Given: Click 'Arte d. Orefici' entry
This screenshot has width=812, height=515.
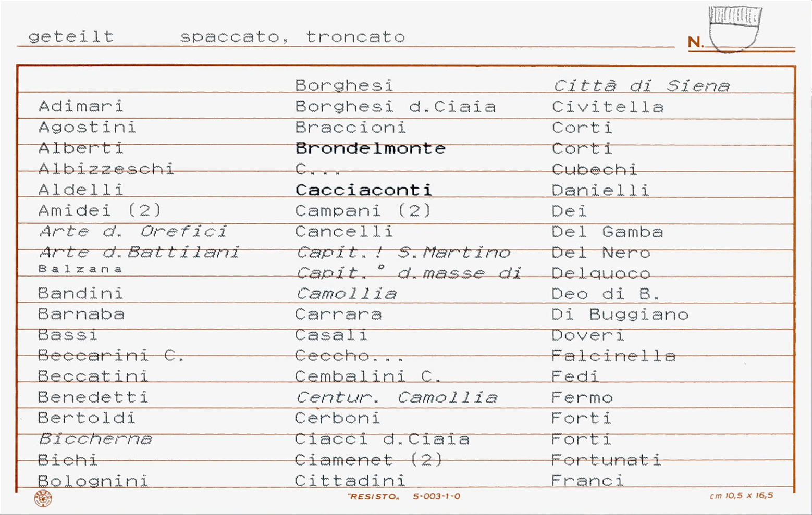Looking at the screenshot, I should click(x=133, y=231).
